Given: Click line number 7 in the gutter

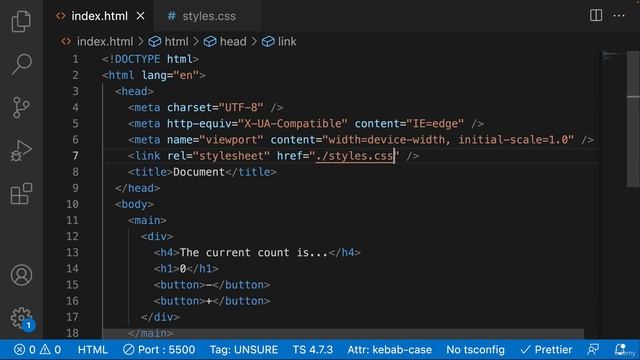Looking at the screenshot, I should [x=76, y=156].
